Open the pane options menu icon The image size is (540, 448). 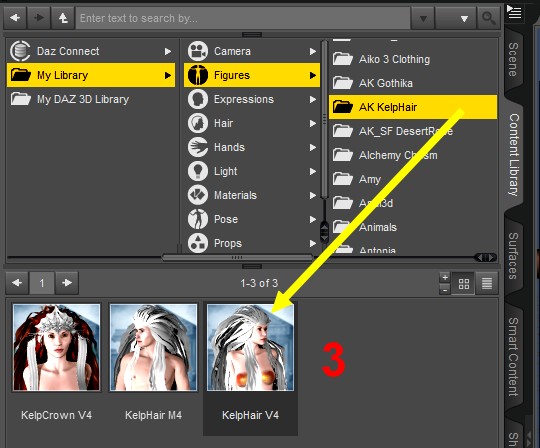coord(514,12)
